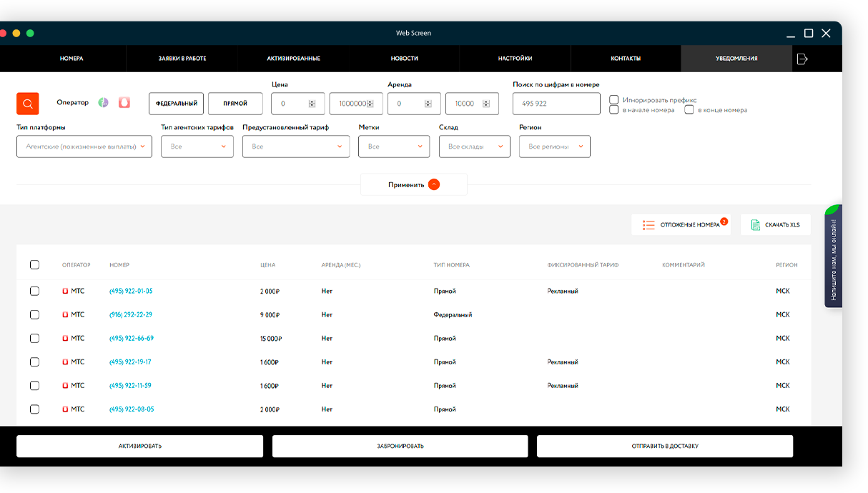Click the Цена column header
Screen dimensions: 868x493
267,265
